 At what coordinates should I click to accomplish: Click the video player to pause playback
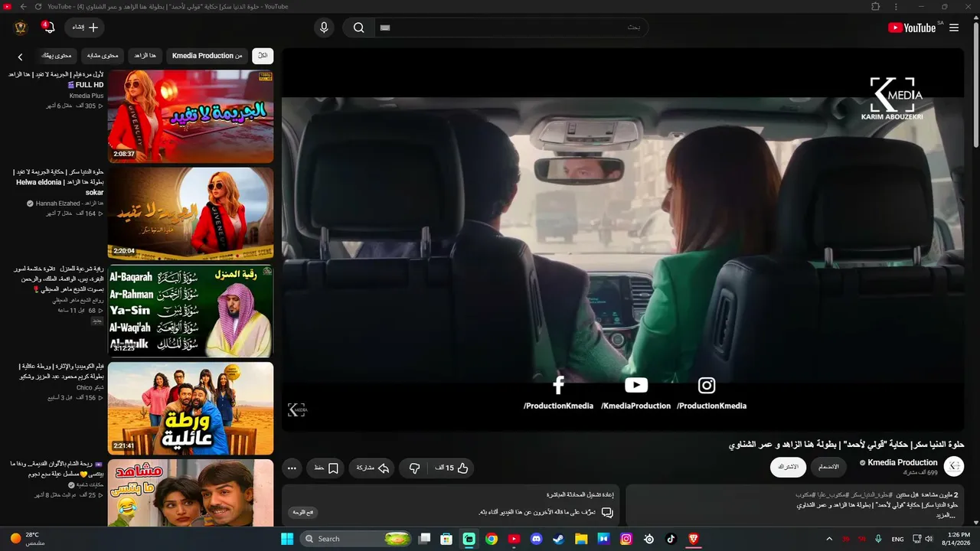(x=622, y=240)
